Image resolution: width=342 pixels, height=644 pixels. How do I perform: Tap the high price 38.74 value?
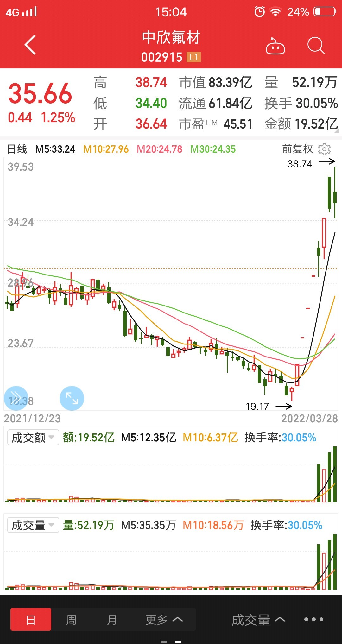click(x=151, y=82)
